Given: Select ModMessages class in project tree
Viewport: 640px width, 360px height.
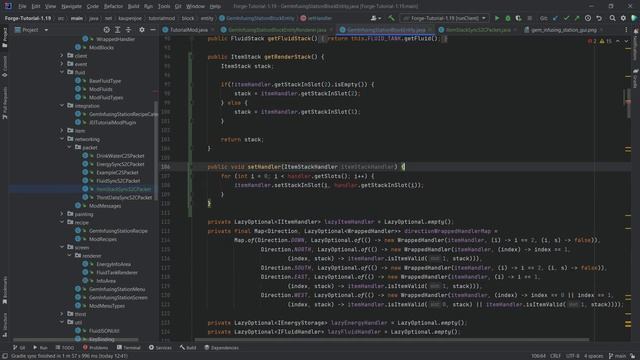Looking at the screenshot, I should tap(105, 206).
